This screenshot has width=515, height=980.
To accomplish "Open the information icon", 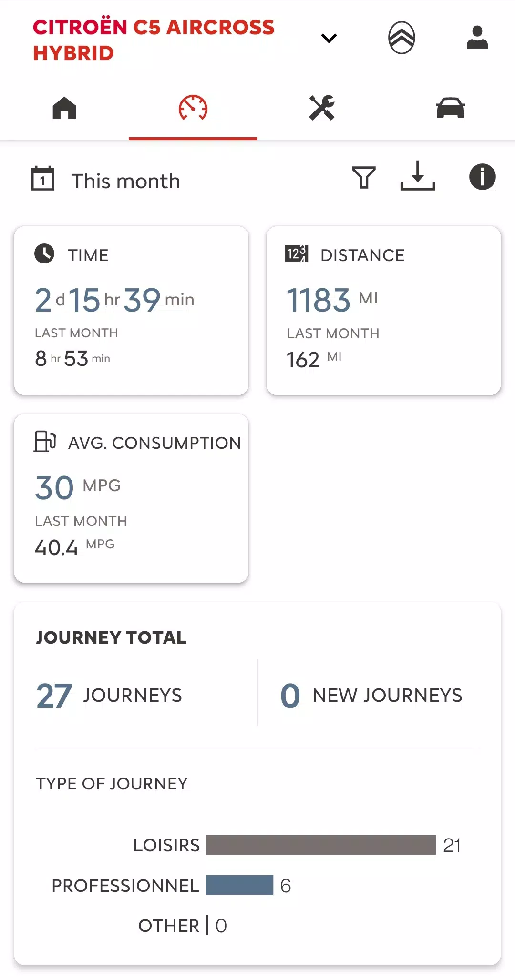I will 482,177.
